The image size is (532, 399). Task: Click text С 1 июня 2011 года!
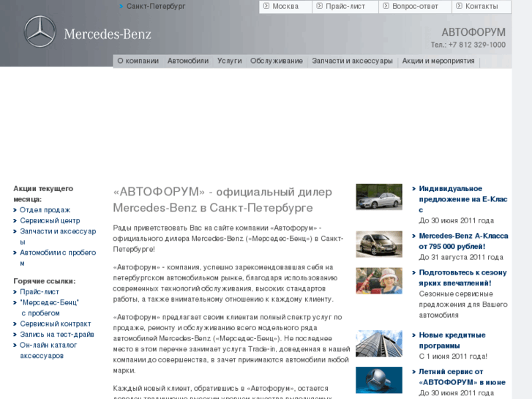(453, 357)
